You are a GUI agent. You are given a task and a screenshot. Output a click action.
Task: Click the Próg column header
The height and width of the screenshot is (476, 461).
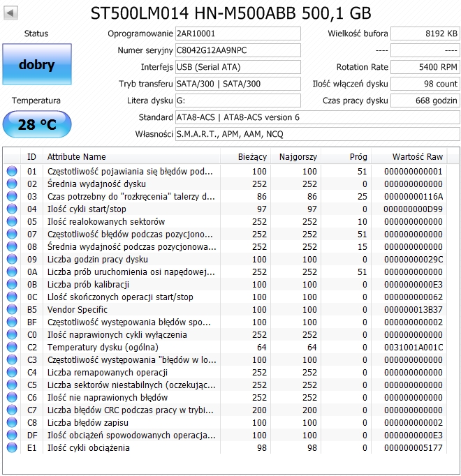(x=346, y=156)
